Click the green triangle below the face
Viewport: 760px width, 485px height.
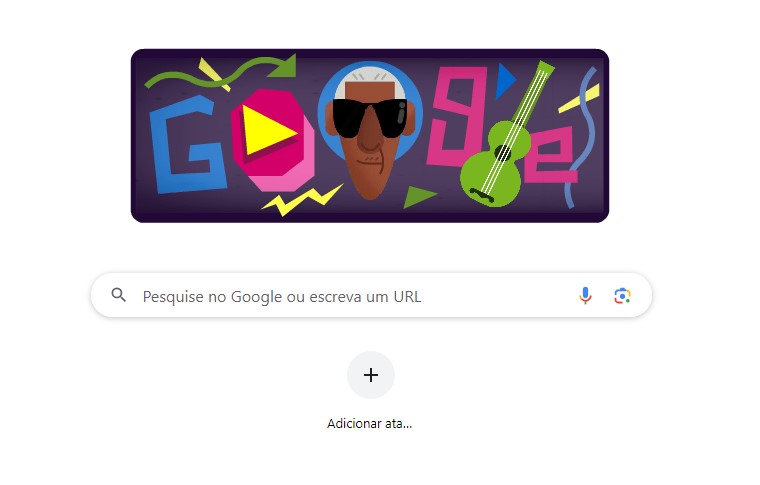point(417,197)
